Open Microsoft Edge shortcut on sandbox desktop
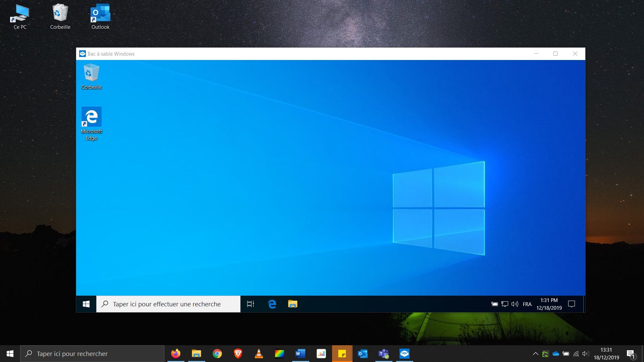The width and height of the screenshot is (644, 362). tap(91, 124)
